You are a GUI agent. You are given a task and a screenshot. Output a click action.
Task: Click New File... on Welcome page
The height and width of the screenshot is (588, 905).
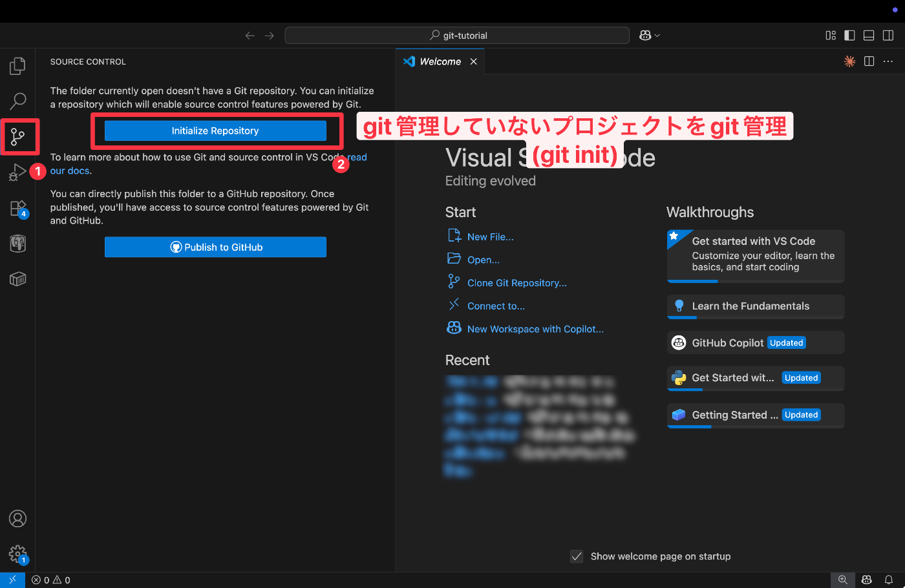coord(490,237)
